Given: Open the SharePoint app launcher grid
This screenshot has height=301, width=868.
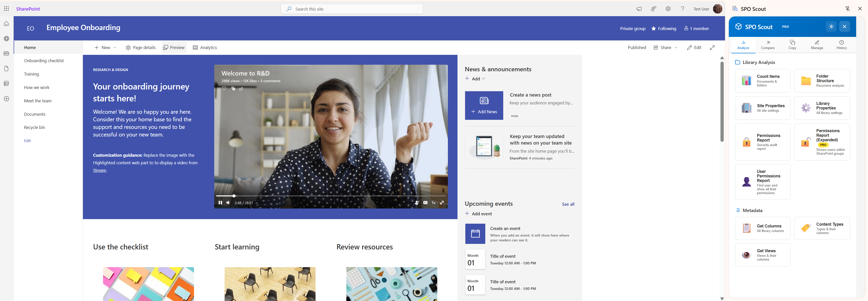Looking at the screenshot, I should click(6, 9).
